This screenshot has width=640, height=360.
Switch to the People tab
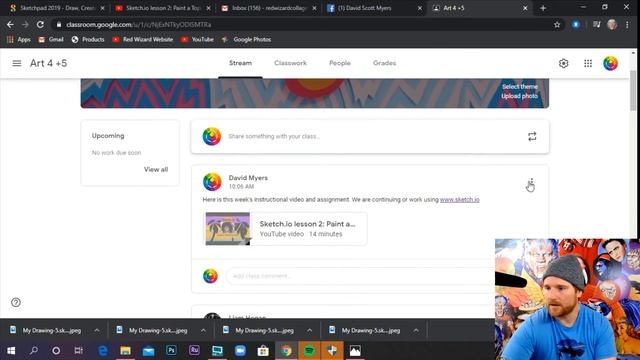340,63
